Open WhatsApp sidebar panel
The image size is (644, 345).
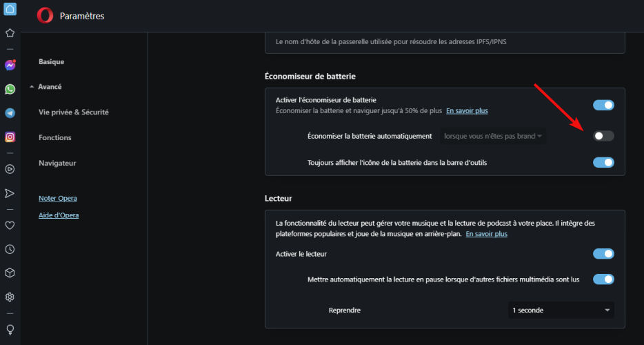[x=10, y=89]
